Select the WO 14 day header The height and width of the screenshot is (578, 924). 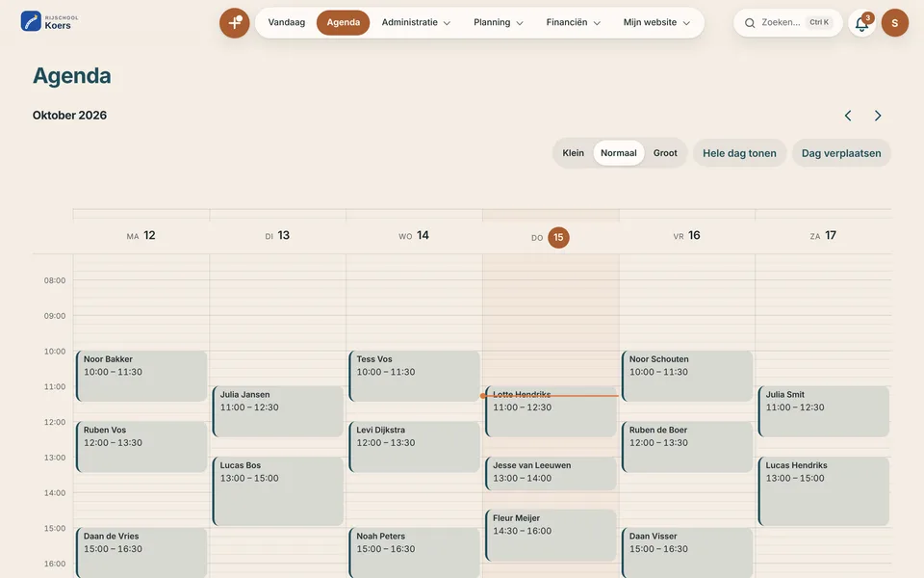pyautogui.click(x=414, y=235)
